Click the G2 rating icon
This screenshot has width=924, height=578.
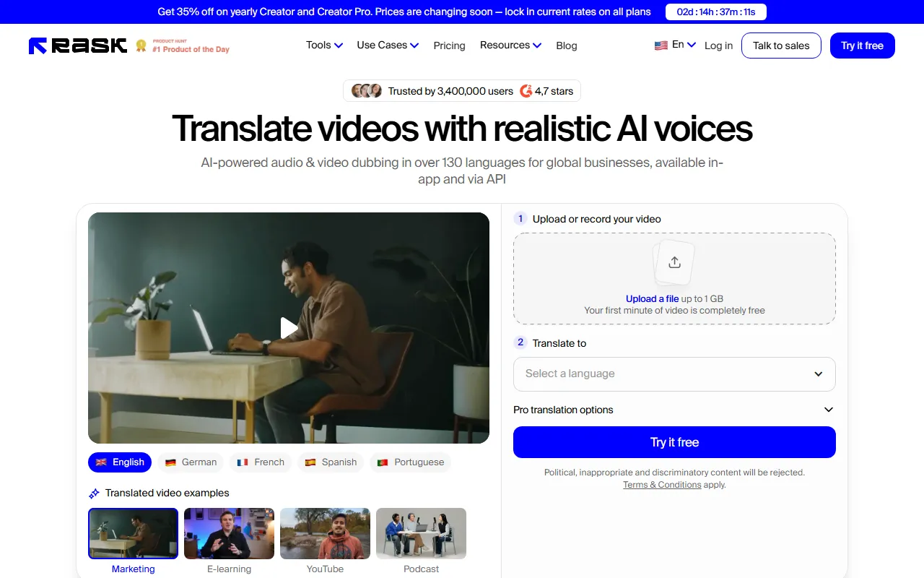pos(526,91)
